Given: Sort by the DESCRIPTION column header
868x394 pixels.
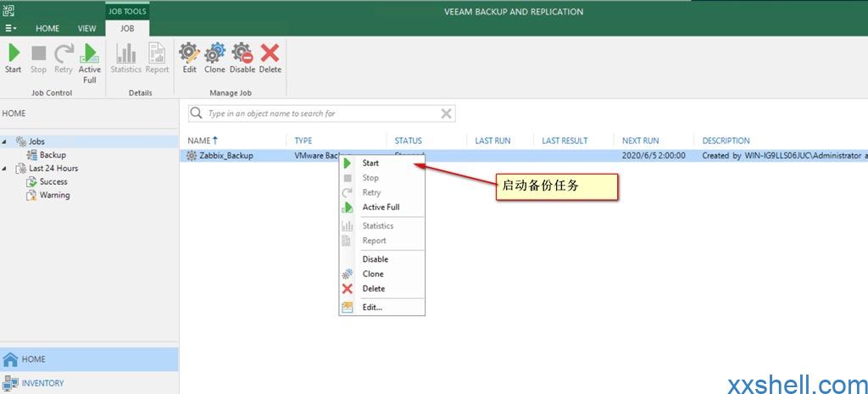Looking at the screenshot, I should [726, 141].
